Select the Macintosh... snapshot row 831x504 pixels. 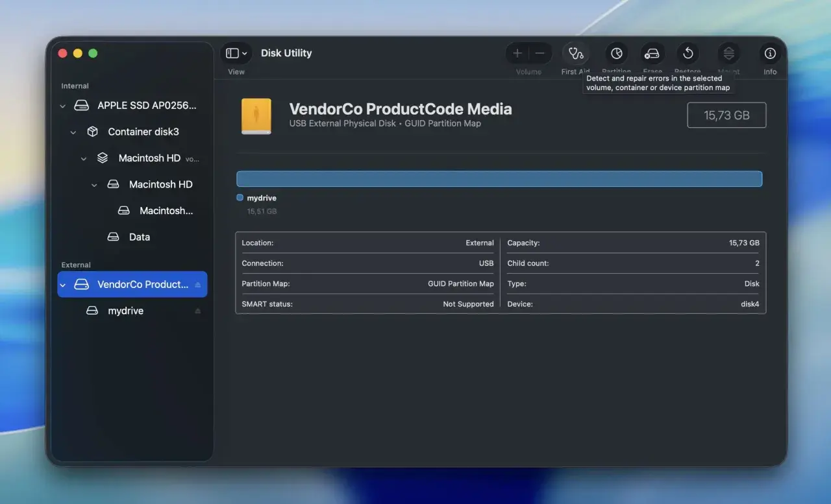pyautogui.click(x=132, y=211)
